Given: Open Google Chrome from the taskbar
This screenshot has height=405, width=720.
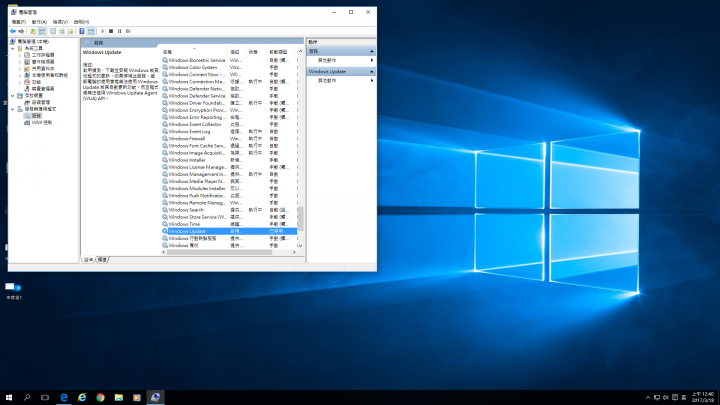Looking at the screenshot, I should (x=100, y=397).
